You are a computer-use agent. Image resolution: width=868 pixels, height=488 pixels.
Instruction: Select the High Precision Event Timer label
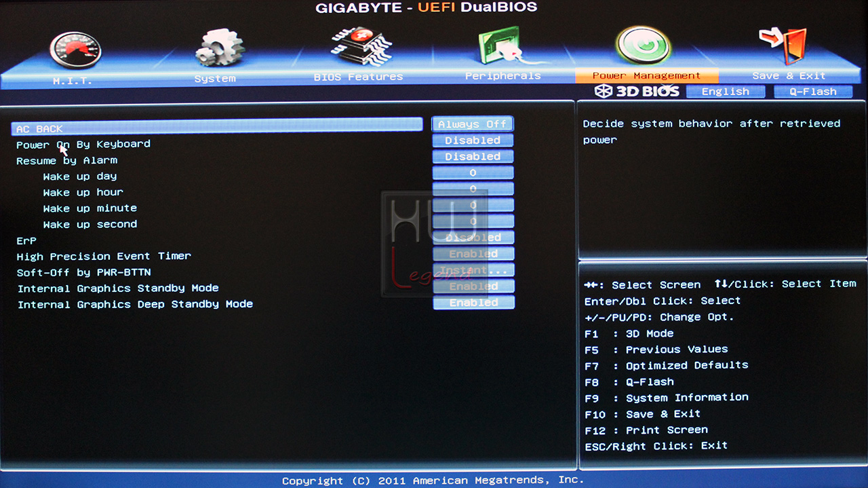tap(104, 257)
